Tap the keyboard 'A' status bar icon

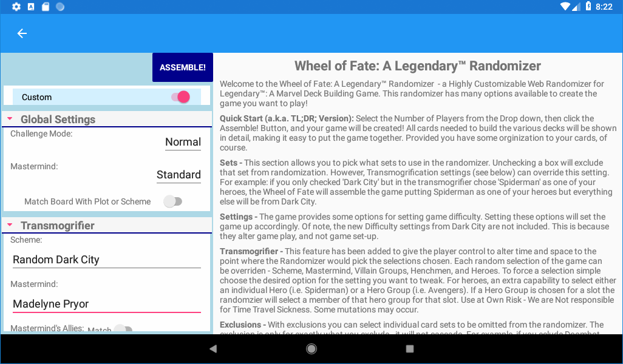point(31,7)
